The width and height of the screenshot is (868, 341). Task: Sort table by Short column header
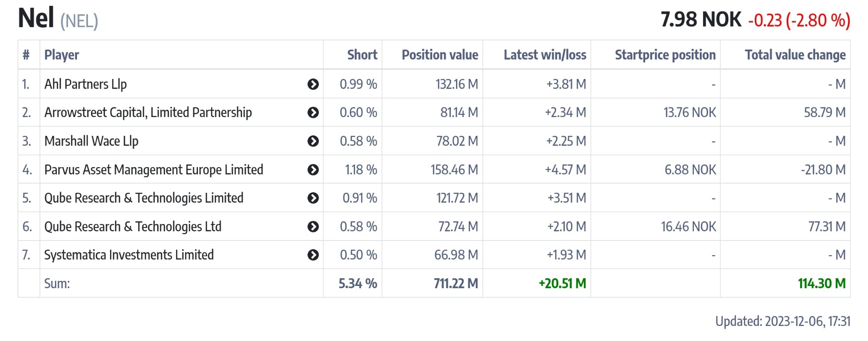(x=362, y=55)
